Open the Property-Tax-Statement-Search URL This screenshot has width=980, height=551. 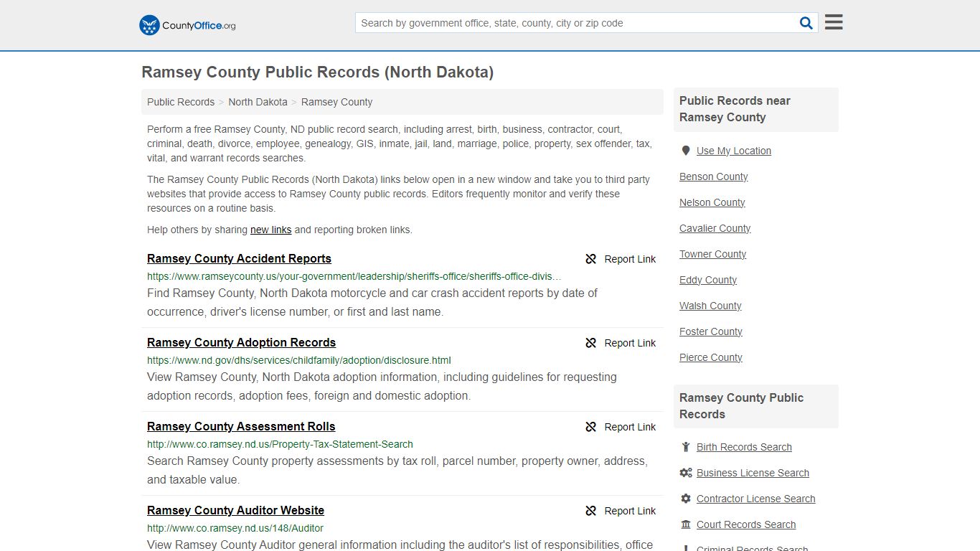coord(280,444)
